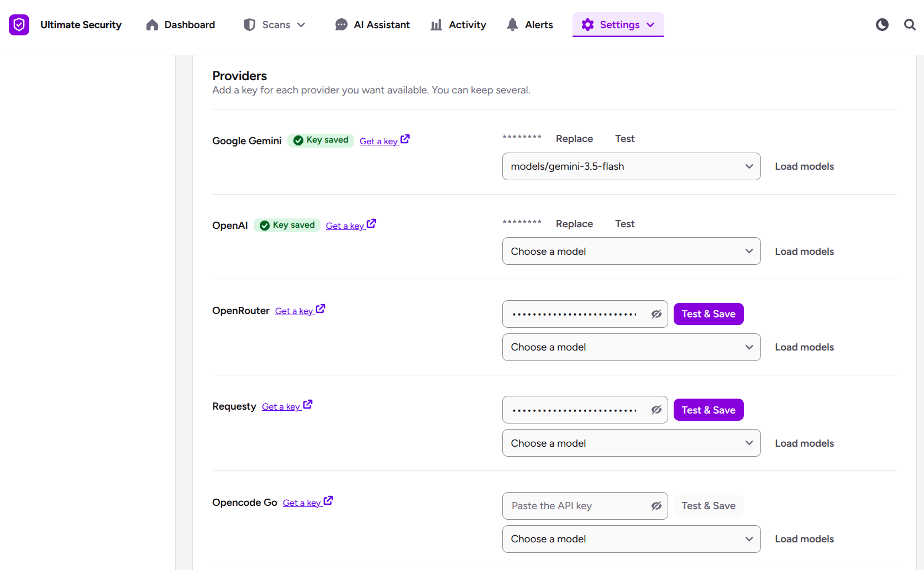Expand the Scans menu chevron

[301, 25]
